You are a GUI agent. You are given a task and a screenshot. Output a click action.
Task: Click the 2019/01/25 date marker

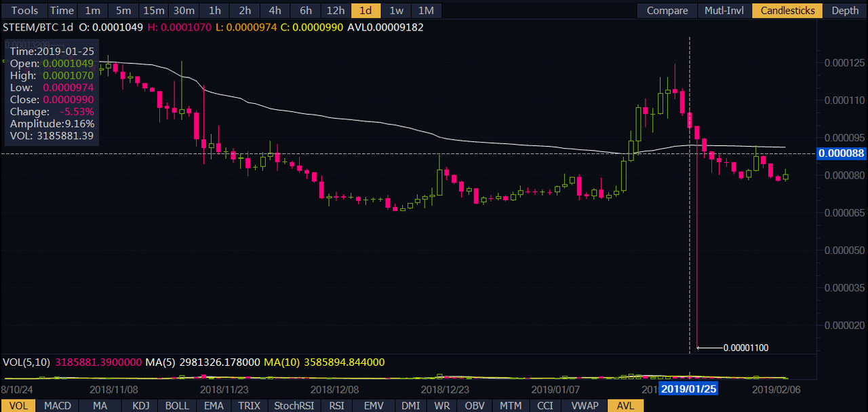click(x=689, y=389)
